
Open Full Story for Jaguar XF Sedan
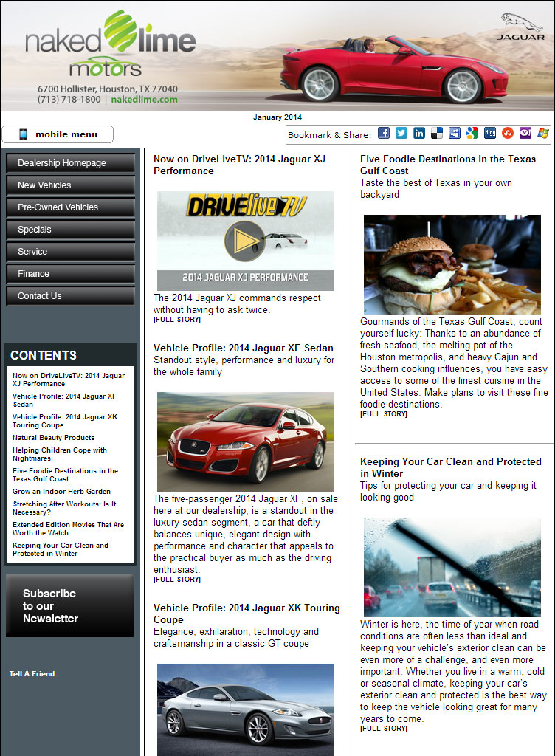tap(177, 580)
